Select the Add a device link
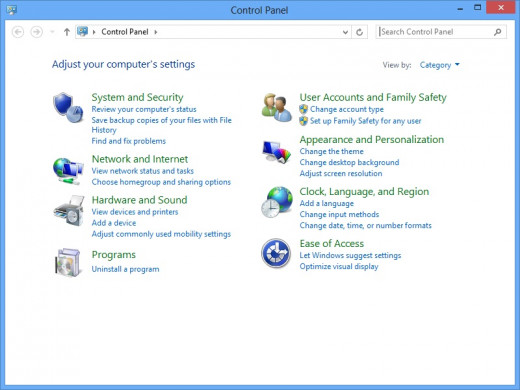 coord(114,223)
